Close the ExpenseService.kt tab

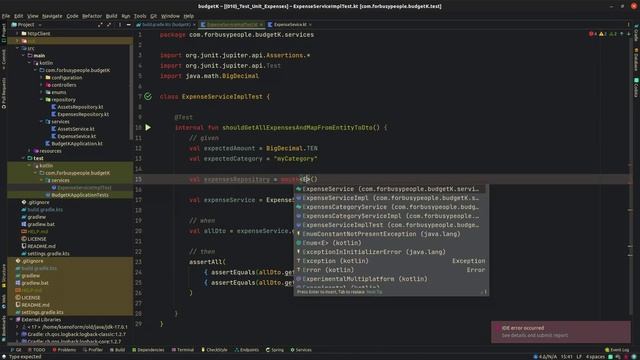point(311,24)
